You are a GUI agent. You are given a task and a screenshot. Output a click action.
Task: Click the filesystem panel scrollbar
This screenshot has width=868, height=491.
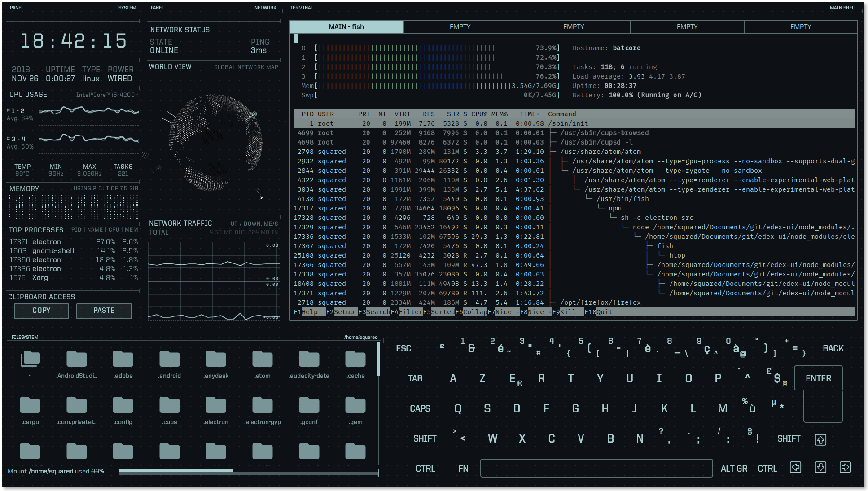pyautogui.click(x=378, y=359)
